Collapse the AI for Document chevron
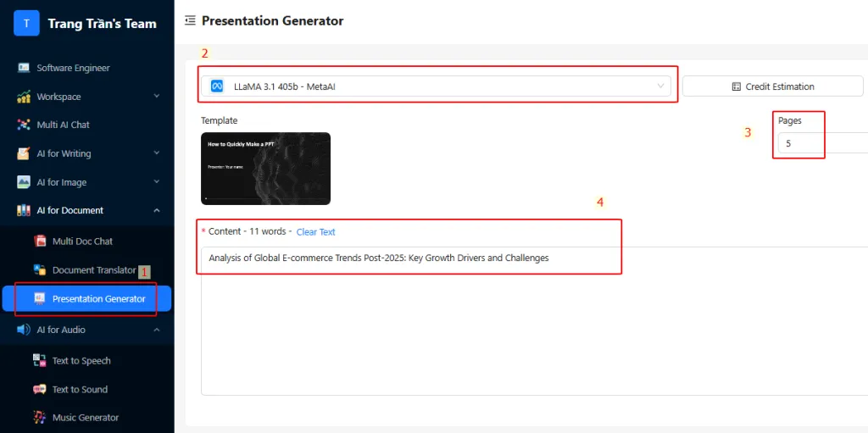The width and height of the screenshot is (868, 433). tap(157, 210)
